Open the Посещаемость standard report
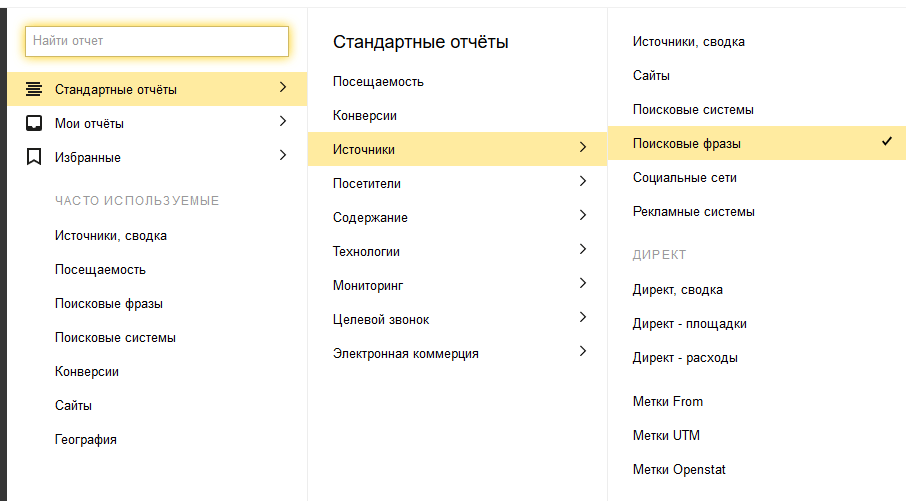Viewport: 906px width, 501px height. tap(378, 82)
